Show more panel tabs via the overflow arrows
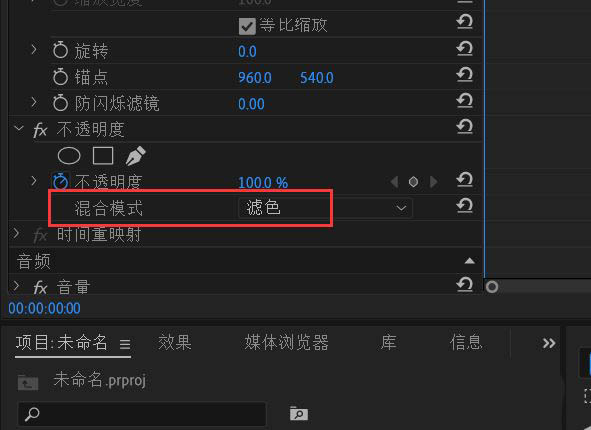This screenshot has width=591, height=430. click(549, 343)
